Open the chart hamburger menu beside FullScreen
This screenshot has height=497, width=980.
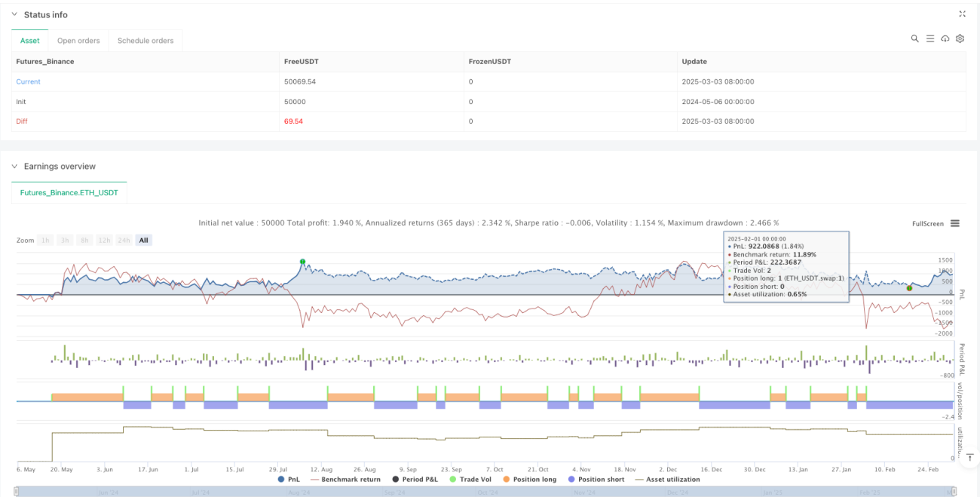coord(954,223)
